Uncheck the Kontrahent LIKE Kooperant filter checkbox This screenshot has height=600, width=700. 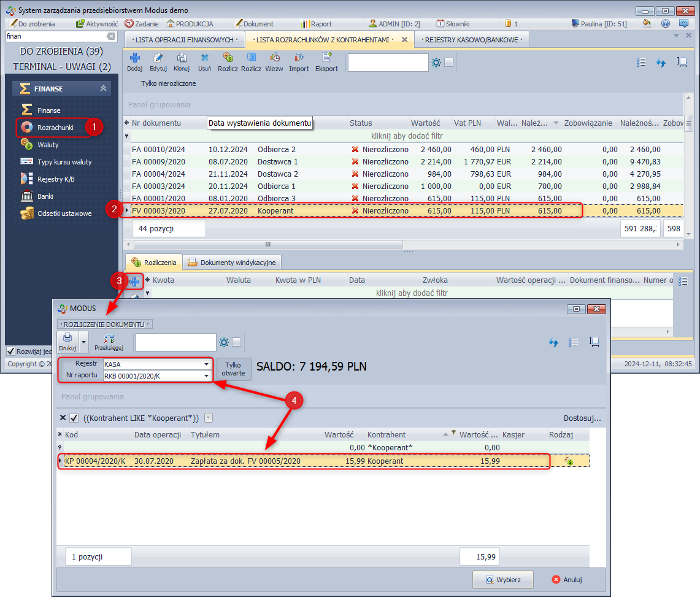pyautogui.click(x=74, y=418)
